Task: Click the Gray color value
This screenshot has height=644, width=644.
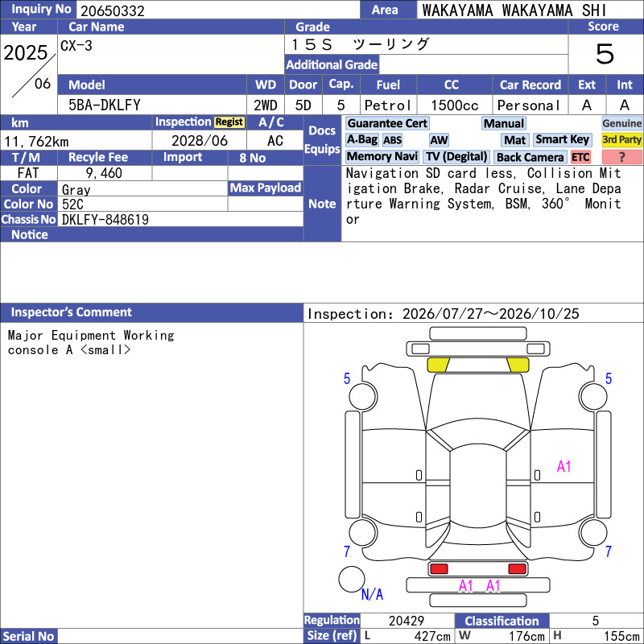Action: pyautogui.click(x=76, y=190)
